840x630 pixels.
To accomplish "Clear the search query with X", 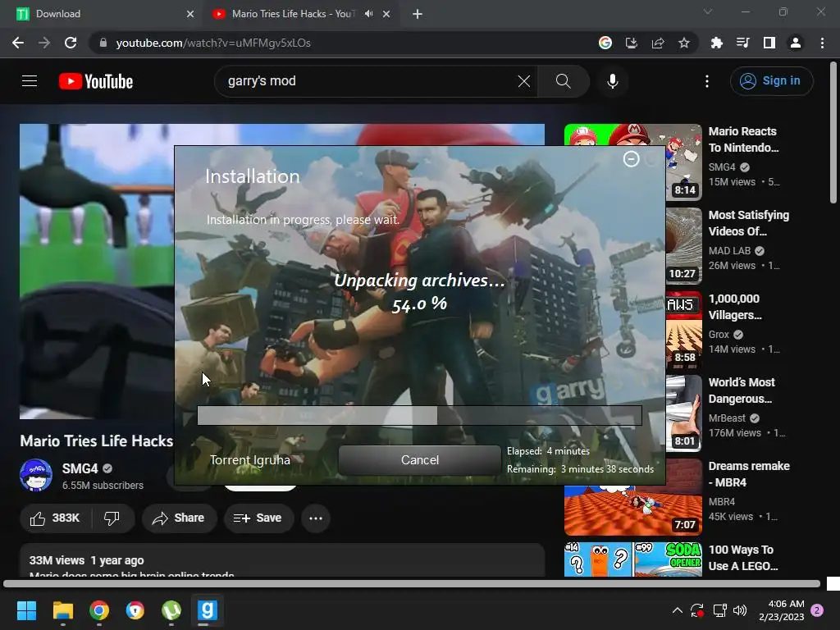I will (524, 81).
